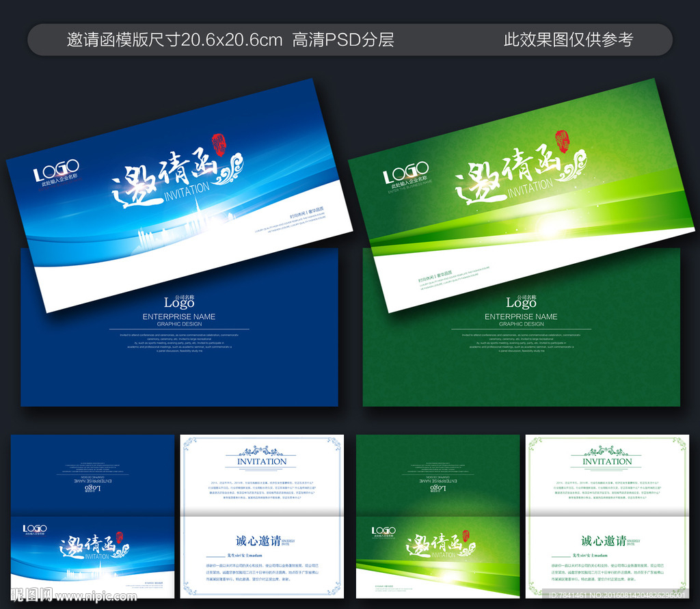Viewport: 700px width, 609px height.
Task: Click the red seal stamp on the blue card
Action: (218, 145)
